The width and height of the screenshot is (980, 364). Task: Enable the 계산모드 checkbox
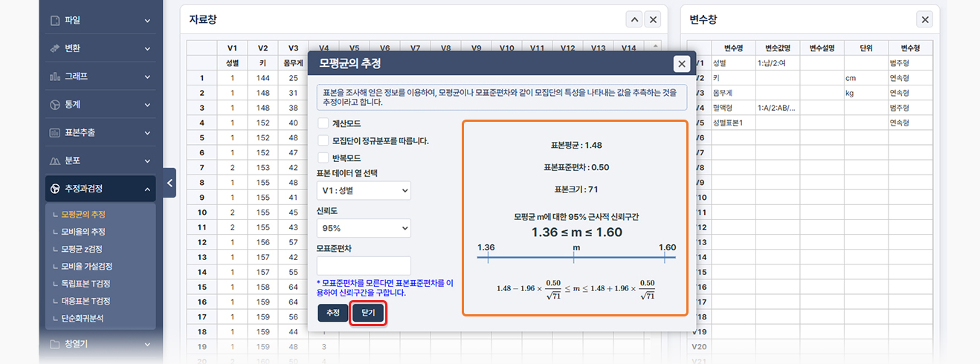point(323,123)
